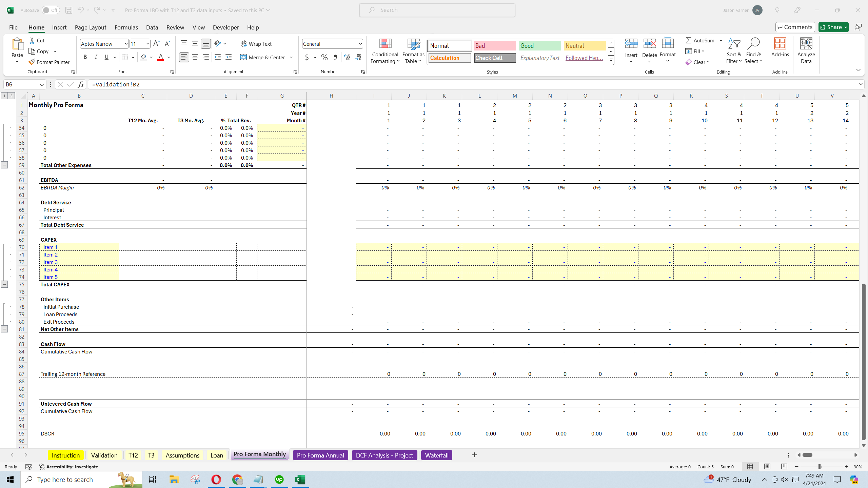This screenshot has height=488, width=868.
Task: Toggle Italic formatting
Action: pyautogui.click(x=96, y=57)
